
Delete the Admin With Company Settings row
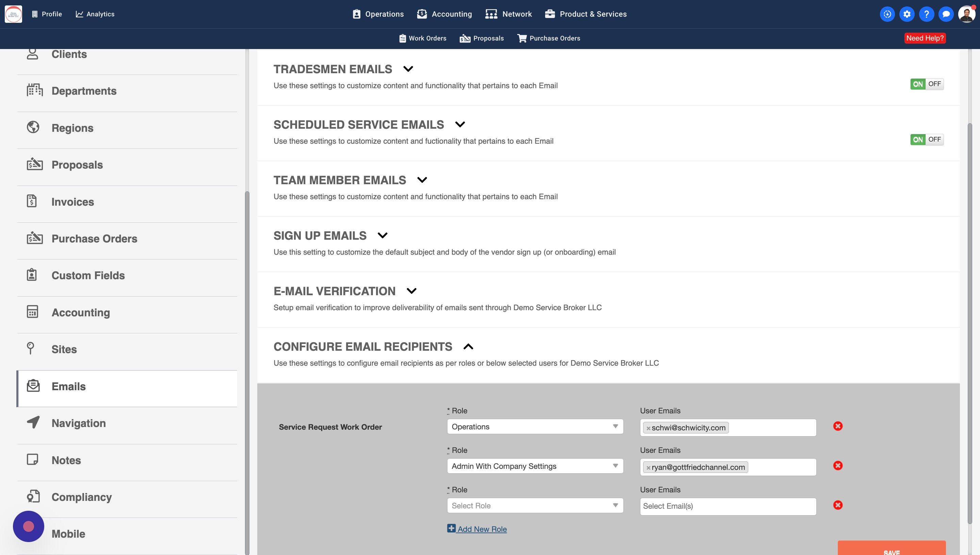(x=837, y=465)
